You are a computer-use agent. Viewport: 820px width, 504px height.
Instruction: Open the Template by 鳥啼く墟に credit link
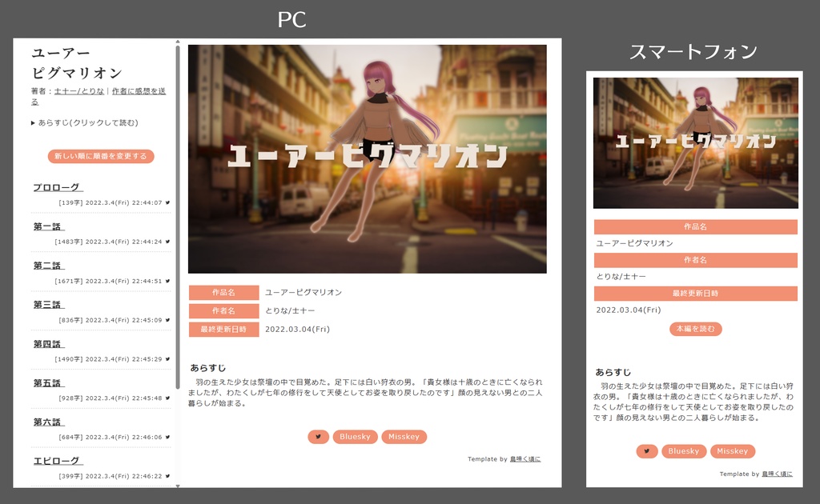pyautogui.click(x=525, y=458)
